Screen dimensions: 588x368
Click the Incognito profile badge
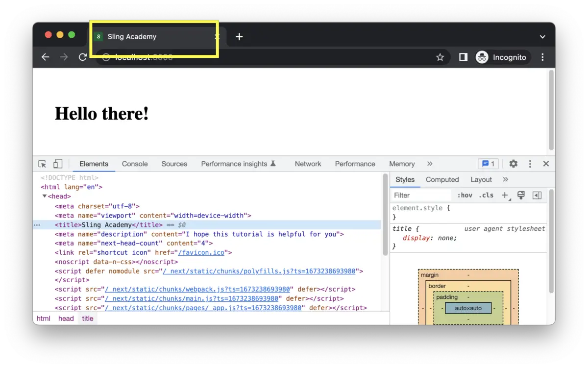tap(503, 57)
